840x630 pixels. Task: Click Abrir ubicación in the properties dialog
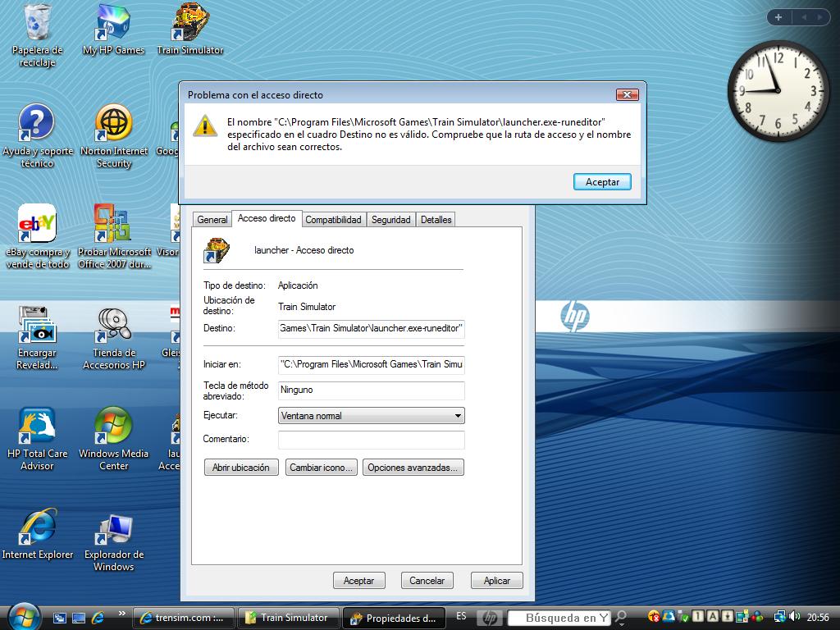240,467
